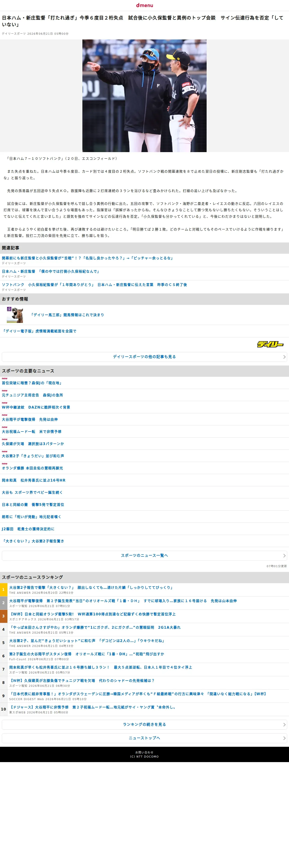Image resolution: width=289 pixels, height=868 pixels.
Task: Click the article photo of the two managers
Action: point(144,96)
